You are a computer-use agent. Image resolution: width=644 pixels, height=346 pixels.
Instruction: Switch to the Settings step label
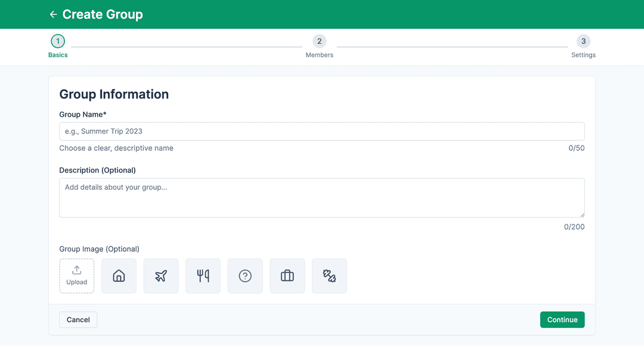coord(583,55)
